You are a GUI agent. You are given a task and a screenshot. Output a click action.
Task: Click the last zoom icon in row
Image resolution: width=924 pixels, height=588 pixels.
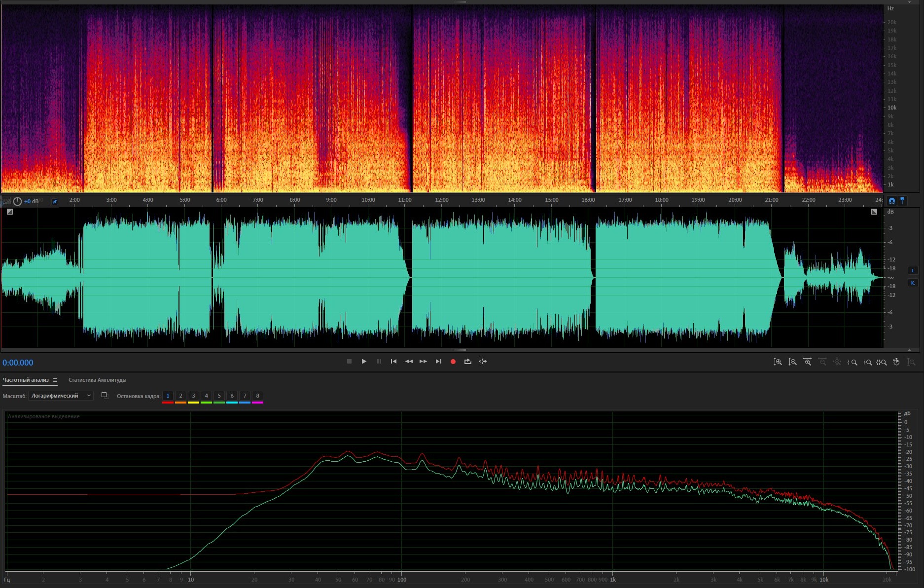tap(911, 362)
